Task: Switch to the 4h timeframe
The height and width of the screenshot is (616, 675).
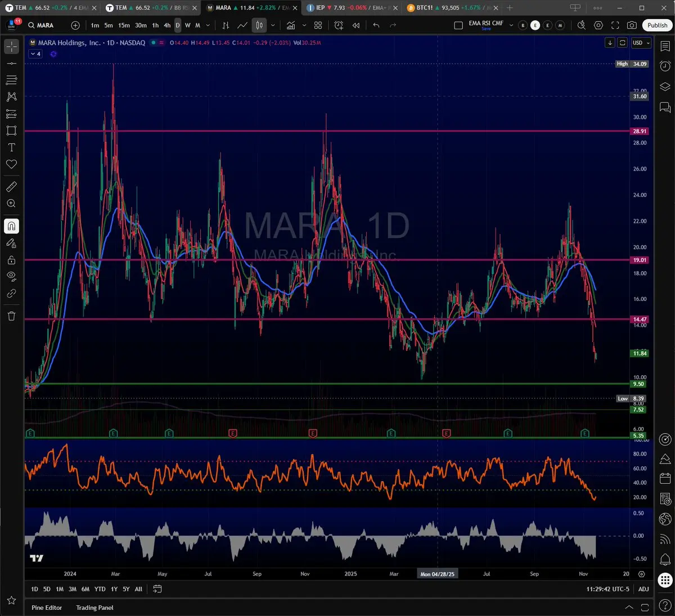Action: (x=167, y=25)
